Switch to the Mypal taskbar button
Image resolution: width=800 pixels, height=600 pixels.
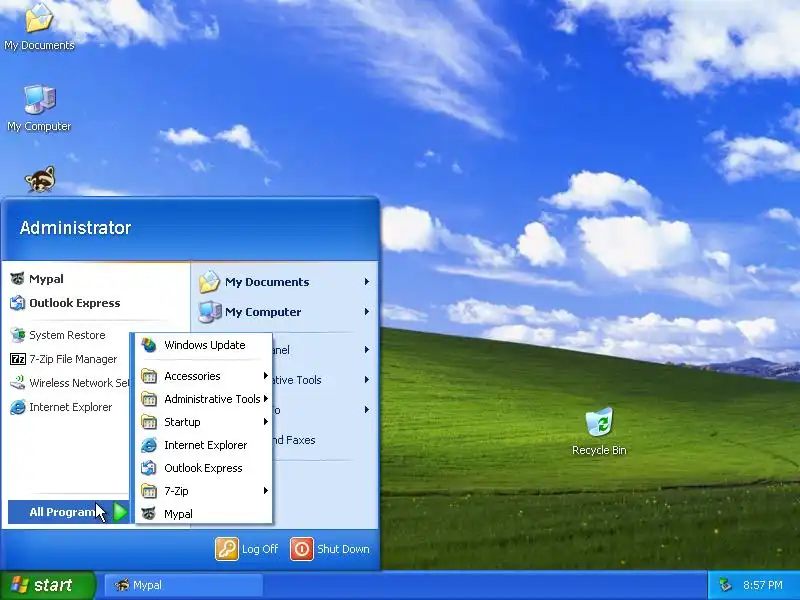pos(184,585)
